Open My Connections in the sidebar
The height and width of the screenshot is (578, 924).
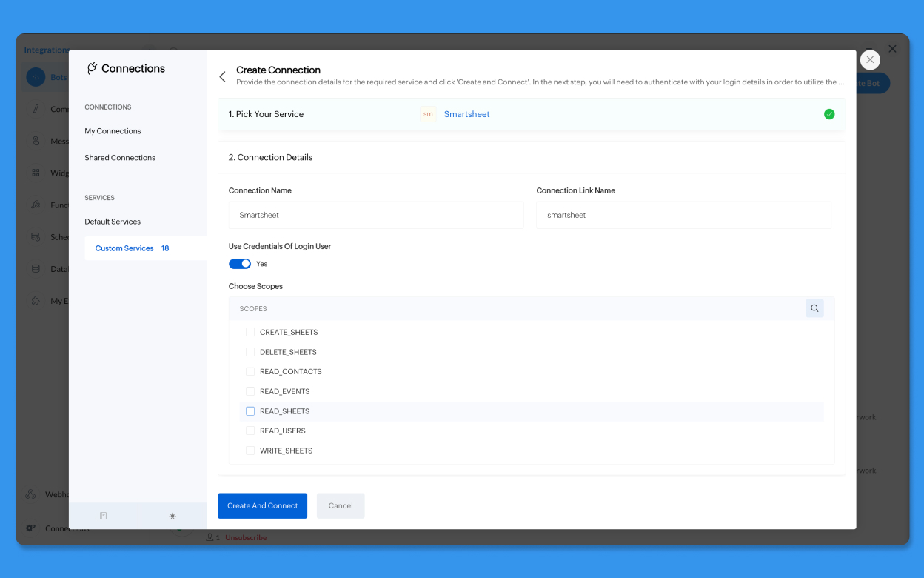pyautogui.click(x=113, y=131)
